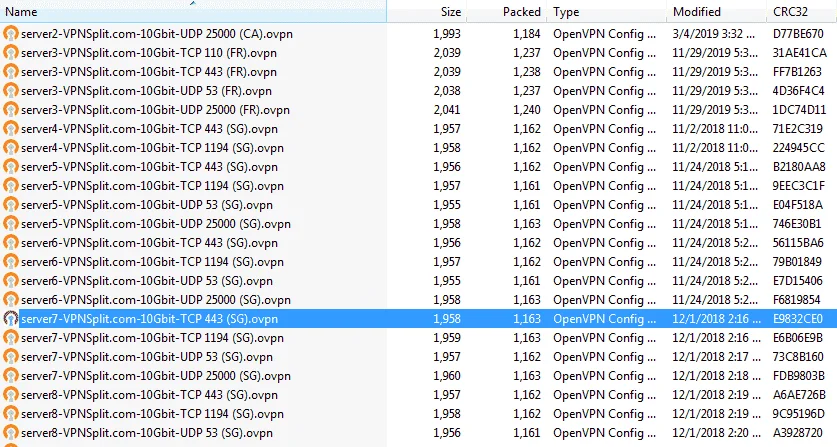Click OpenVPN icon of server8 UDP 53 (SG)
The height and width of the screenshot is (447, 837).
[x=11, y=433]
